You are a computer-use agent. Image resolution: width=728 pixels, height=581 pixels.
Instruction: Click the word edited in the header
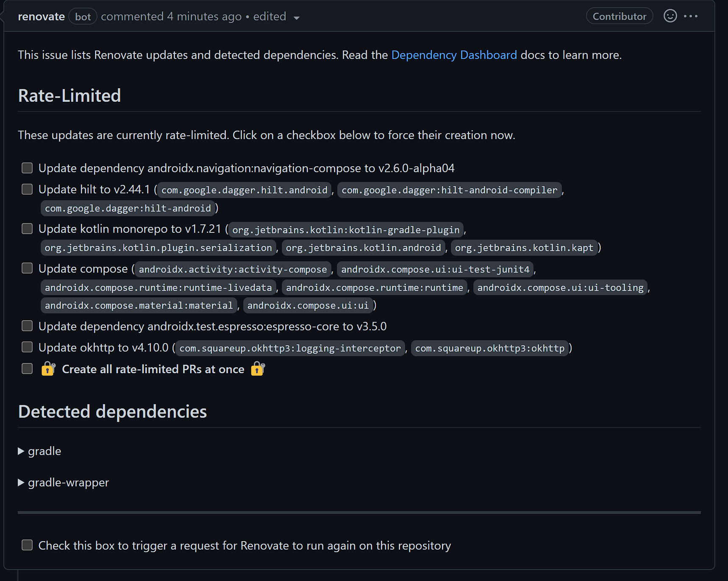[270, 17]
